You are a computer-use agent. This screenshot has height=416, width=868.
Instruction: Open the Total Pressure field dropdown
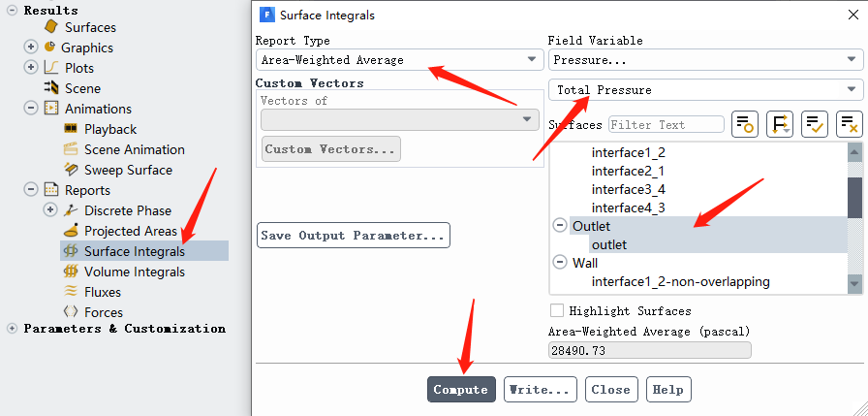pyautogui.click(x=705, y=90)
